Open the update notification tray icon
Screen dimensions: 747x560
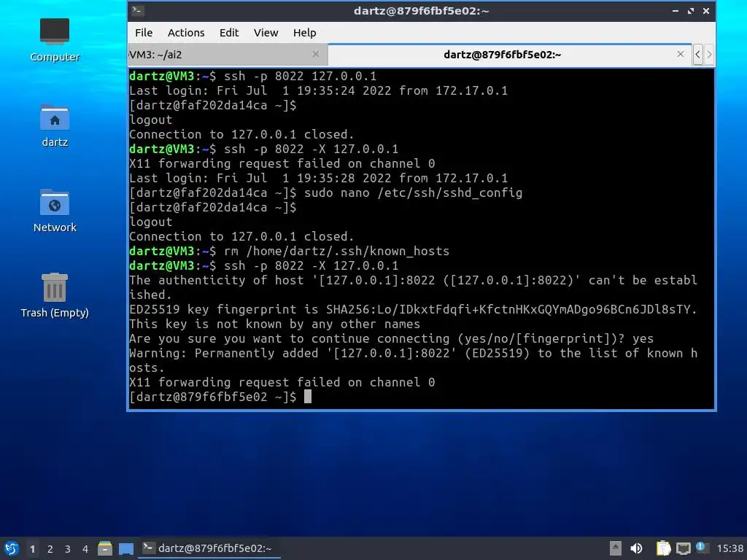(x=701, y=548)
